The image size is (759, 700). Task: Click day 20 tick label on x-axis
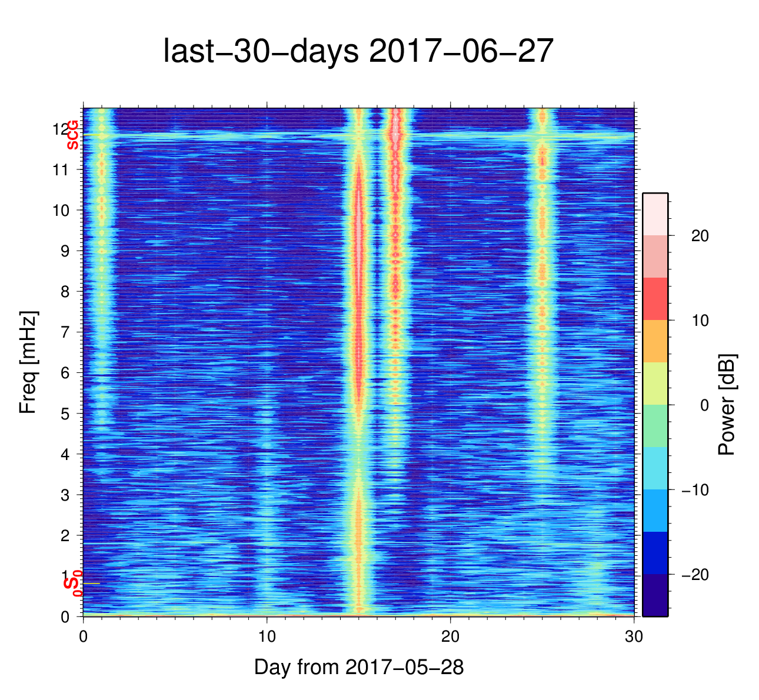coord(450,637)
